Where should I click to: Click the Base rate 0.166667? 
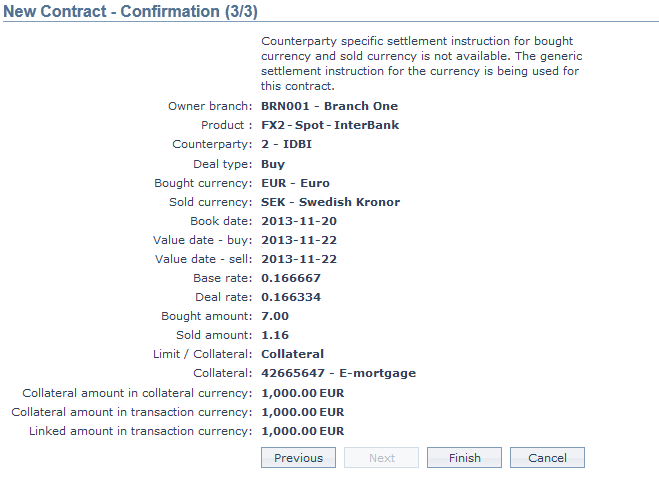tap(291, 278)
